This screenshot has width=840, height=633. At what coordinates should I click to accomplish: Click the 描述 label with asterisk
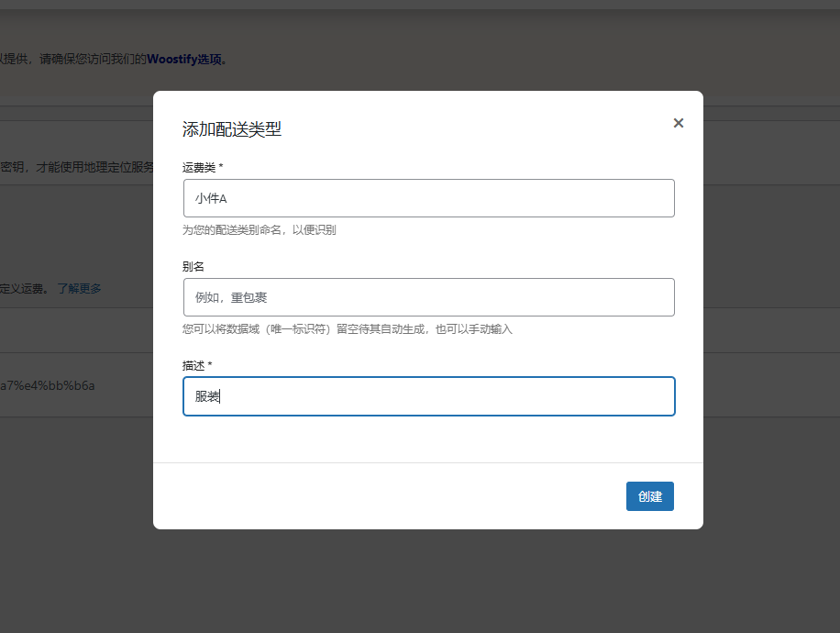193,365
